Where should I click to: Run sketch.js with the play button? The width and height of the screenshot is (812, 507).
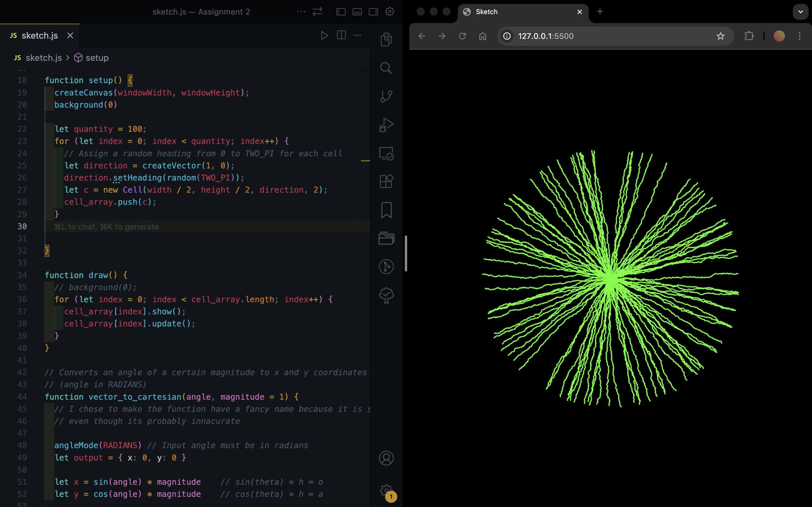(x=324, y=35)
